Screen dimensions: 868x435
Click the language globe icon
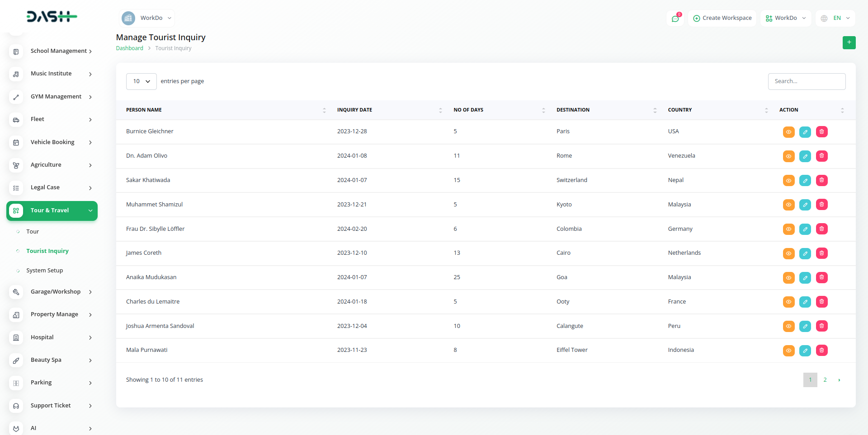(x=824, y=19)
